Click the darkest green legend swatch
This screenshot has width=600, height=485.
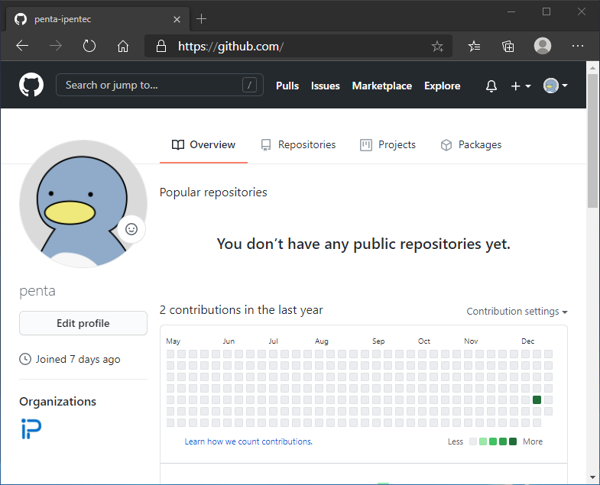[x=513, y=442]
